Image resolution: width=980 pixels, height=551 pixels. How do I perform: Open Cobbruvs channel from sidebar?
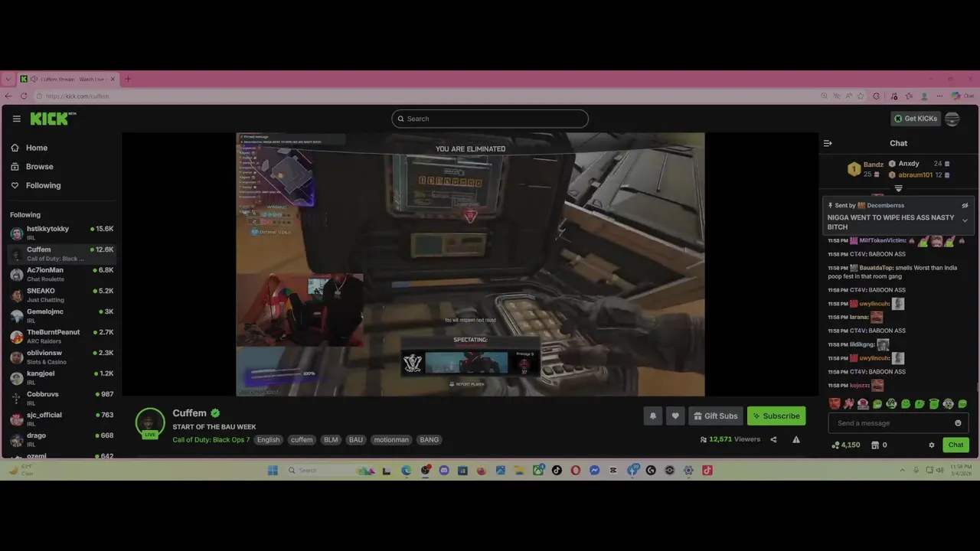click(x=61, y=398)
